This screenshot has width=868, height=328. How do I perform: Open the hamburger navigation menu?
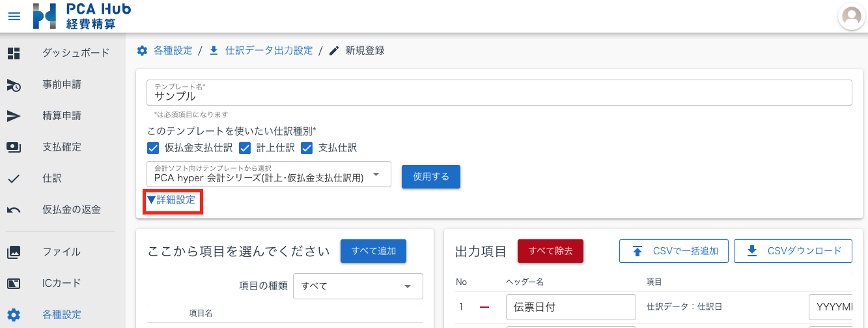pyautogui.click(x=14, y=16)
